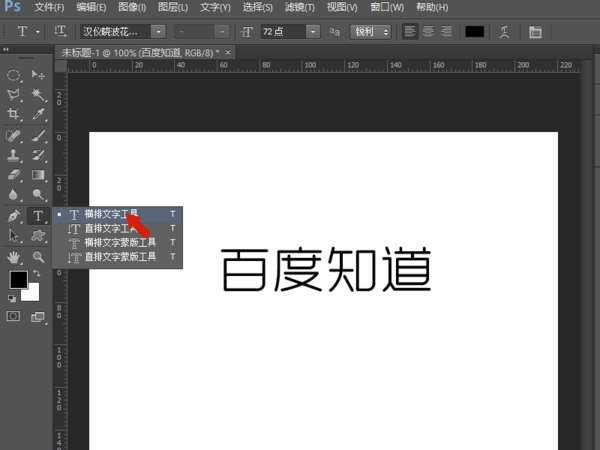Swap foreground and background colors
The height and width of the screenshot is (450, 600).
[36, 273]
